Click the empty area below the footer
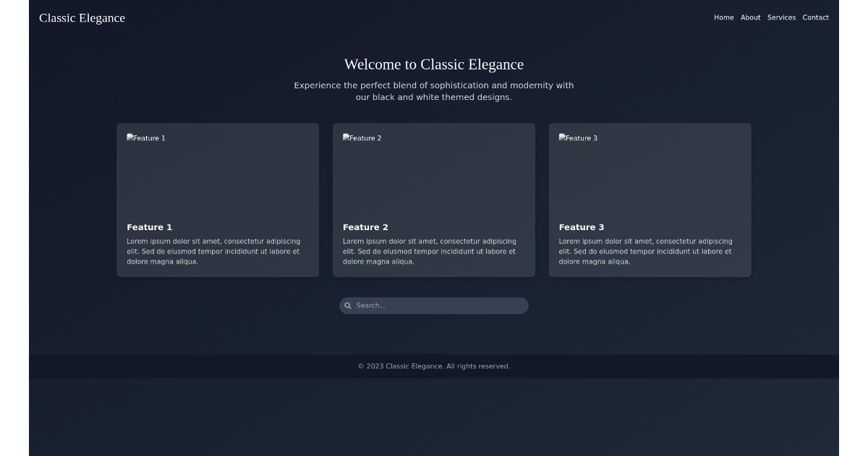 coord(434,418)
